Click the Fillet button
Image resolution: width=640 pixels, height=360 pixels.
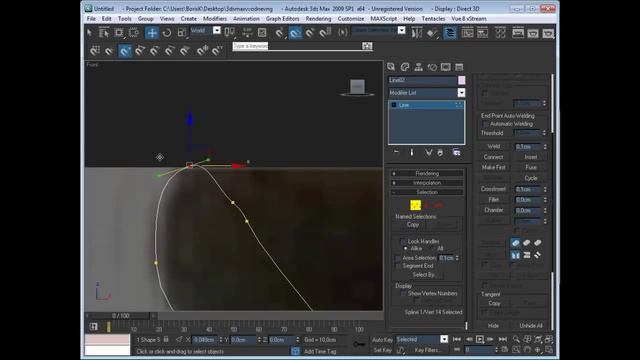[x=493, y=200]
